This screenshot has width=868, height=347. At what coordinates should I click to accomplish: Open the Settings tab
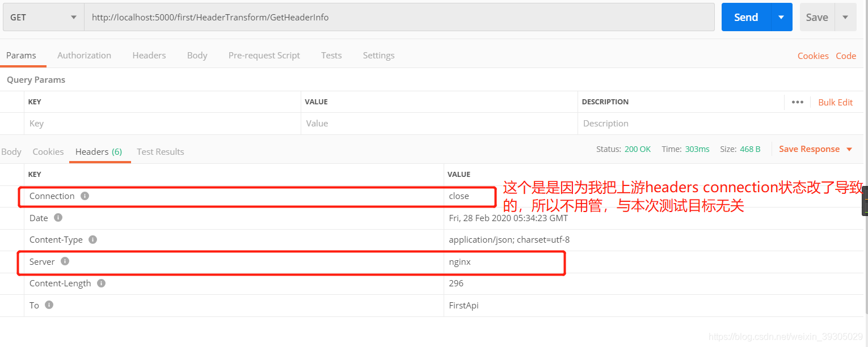click(378, 55)
